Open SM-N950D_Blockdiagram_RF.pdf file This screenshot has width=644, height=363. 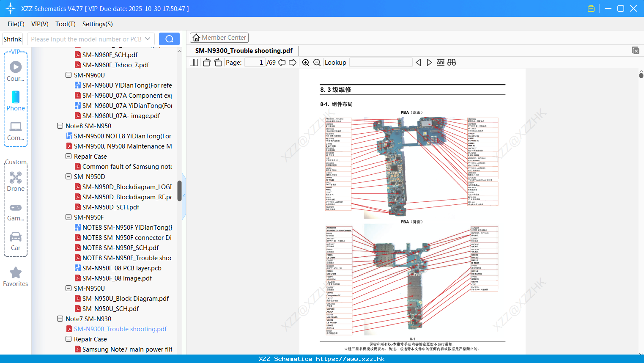[x=123, y=197]
